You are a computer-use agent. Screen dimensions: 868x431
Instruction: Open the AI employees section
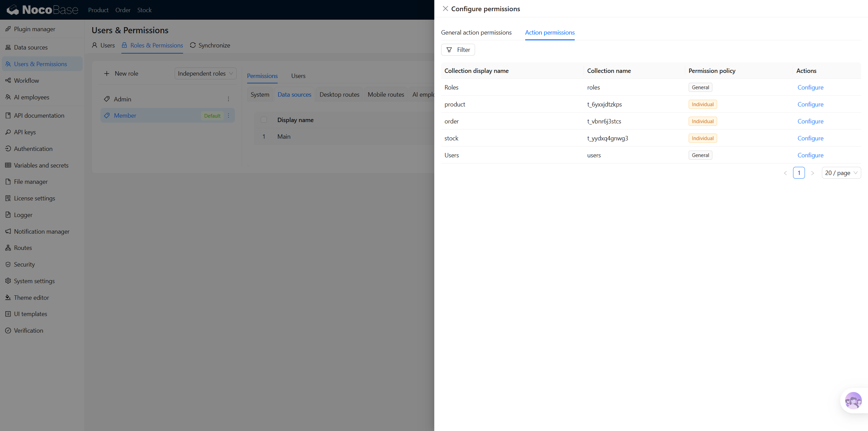click(32, 97)
